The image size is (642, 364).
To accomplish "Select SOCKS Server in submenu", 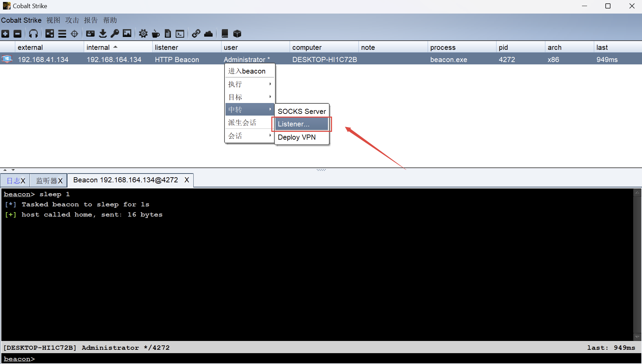I will point(302,111).
